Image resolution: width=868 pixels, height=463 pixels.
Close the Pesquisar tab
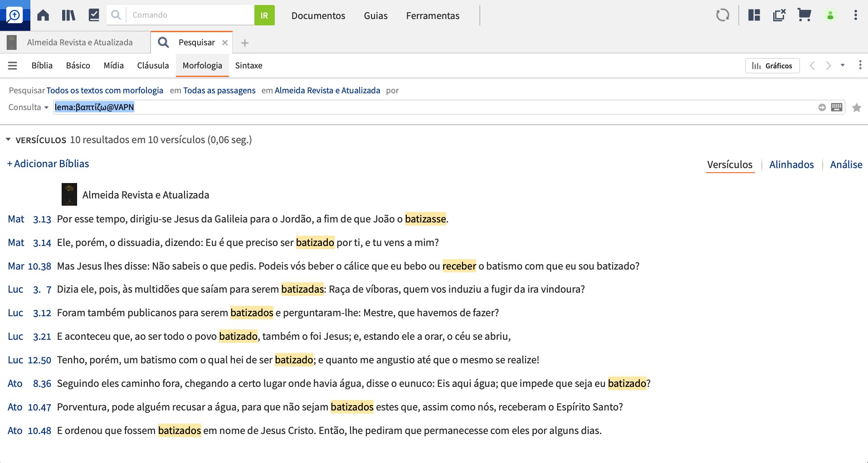pyautogui.click(x=225, y=43)
